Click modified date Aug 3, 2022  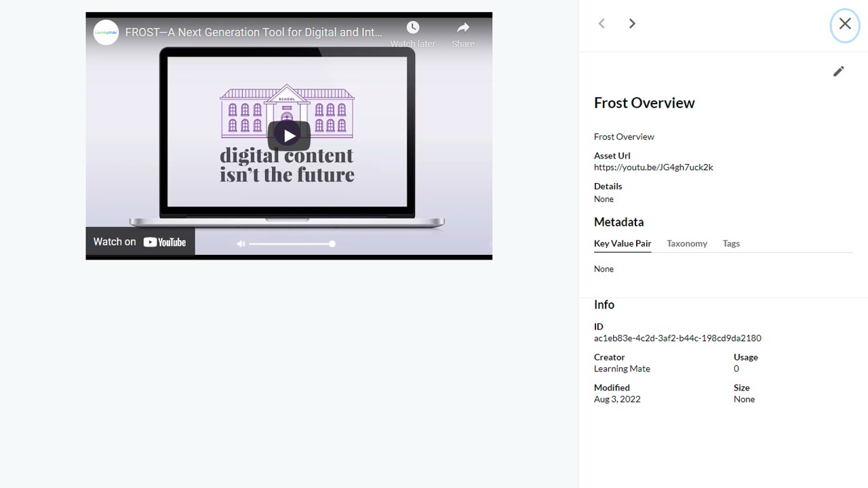point(617,399)
